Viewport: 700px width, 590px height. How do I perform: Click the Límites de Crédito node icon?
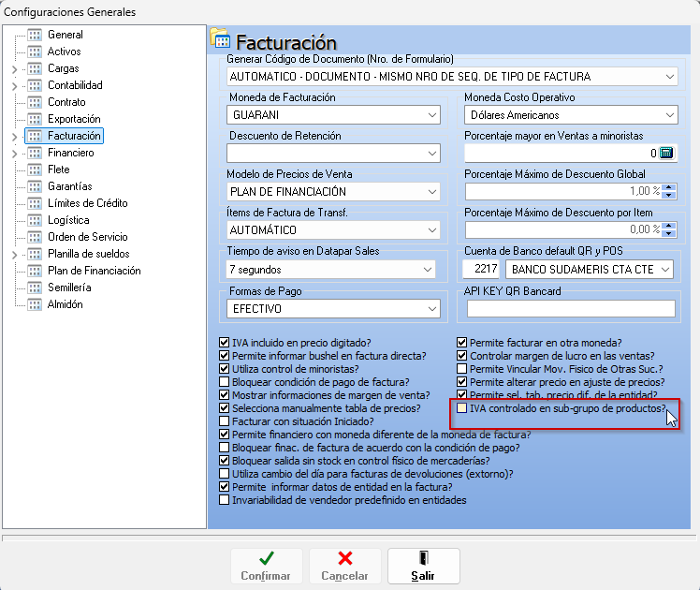tap(35, 203)
